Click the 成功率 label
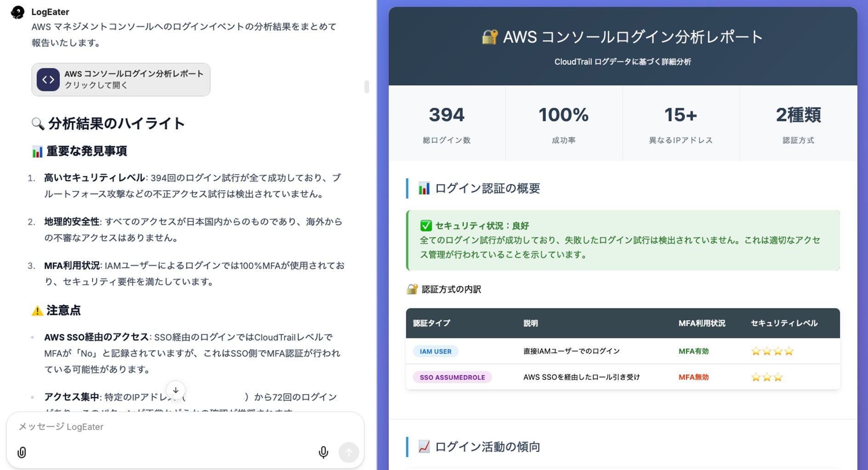 tap(564, 140)
